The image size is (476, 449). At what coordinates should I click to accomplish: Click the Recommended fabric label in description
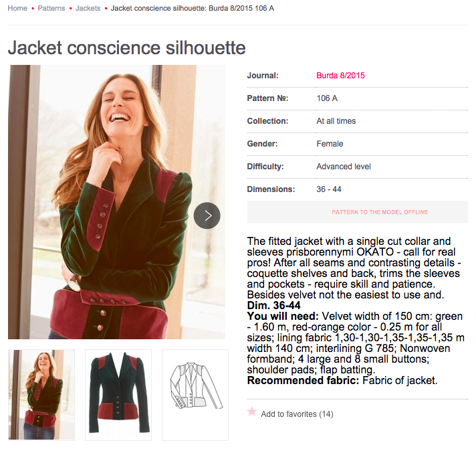(303, 380)
